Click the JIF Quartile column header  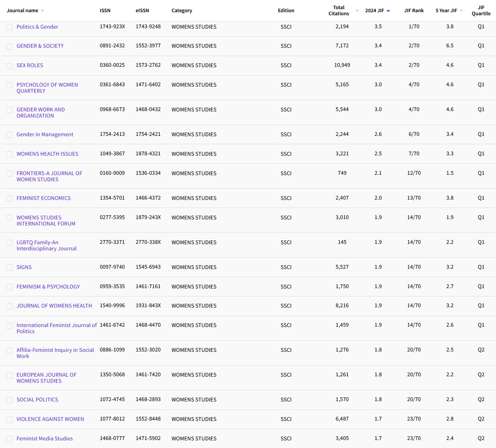[x=481, y=11]
